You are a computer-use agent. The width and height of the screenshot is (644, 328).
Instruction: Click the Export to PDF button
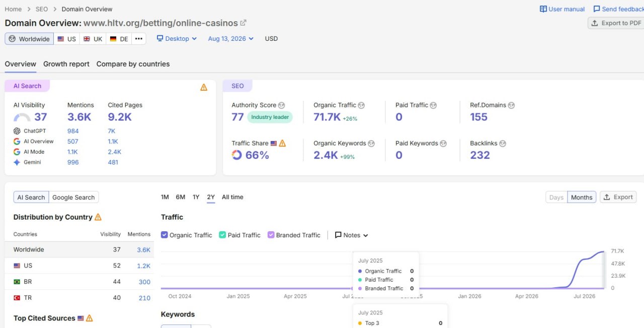[x=616, y=23]
